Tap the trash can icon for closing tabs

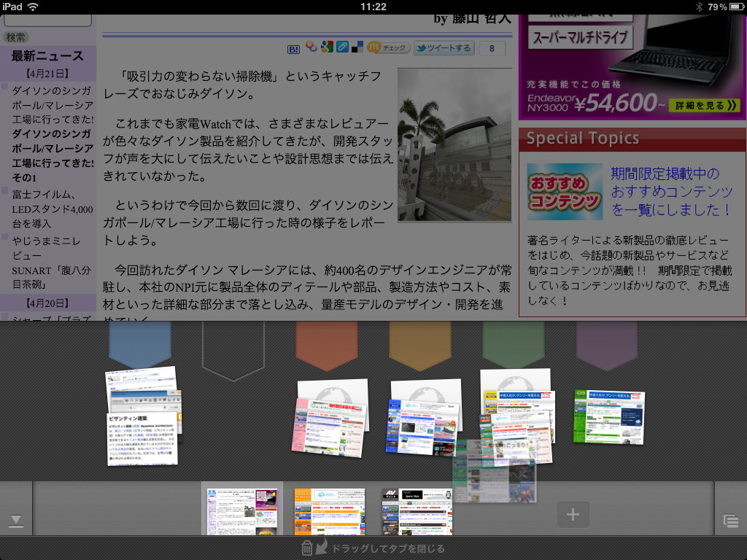tap(306, 547)
